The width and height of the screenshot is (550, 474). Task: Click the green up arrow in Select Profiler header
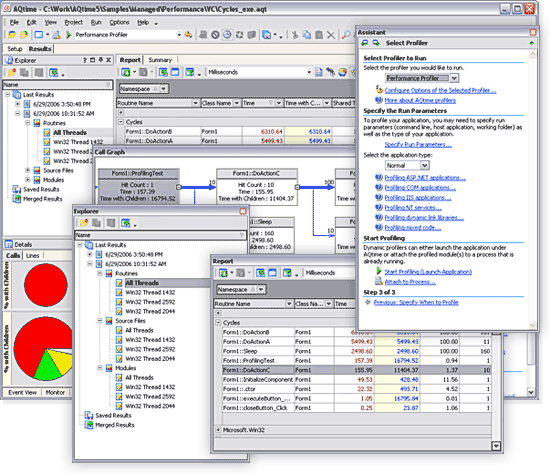pyautogui.click(x=531, y=43)
